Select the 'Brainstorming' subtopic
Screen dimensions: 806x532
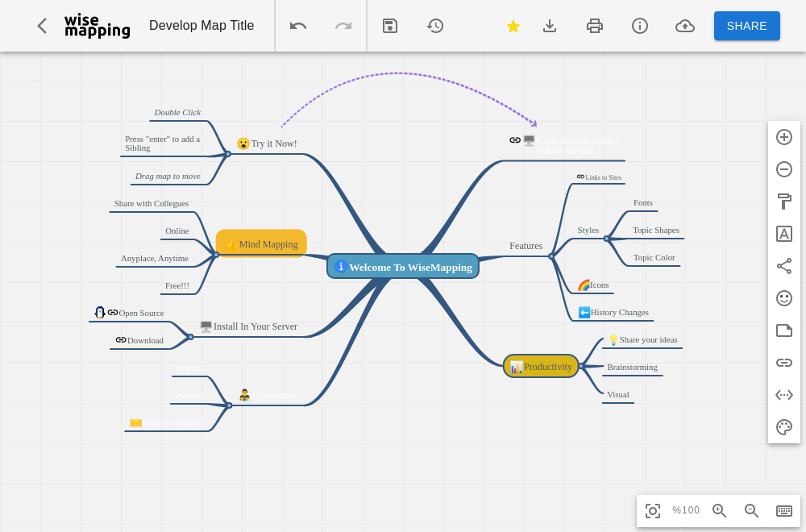pos(632,367)
